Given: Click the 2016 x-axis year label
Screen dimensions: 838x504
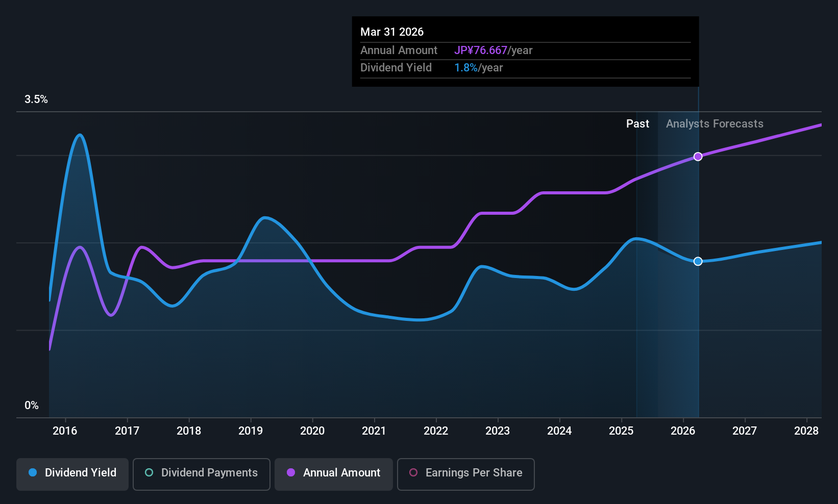Looking at the screenshot, I should (x=65, y=431).
